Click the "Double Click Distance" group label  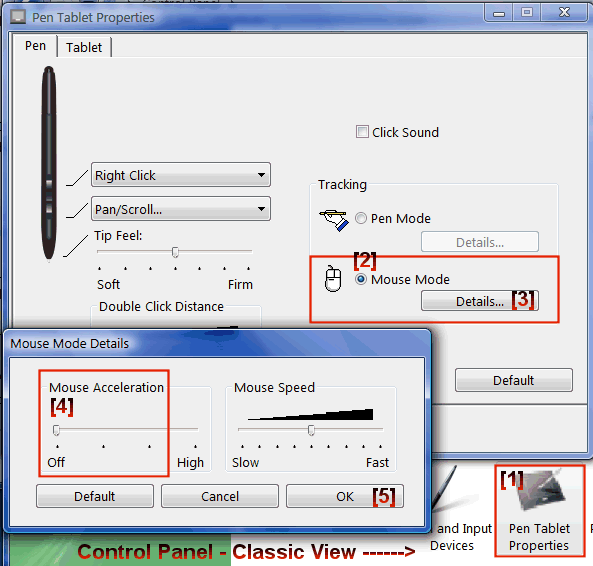point(161,306)
